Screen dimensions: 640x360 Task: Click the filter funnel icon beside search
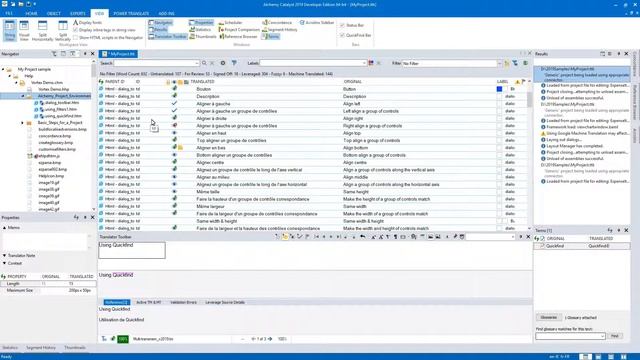click(x=234, y=63)
